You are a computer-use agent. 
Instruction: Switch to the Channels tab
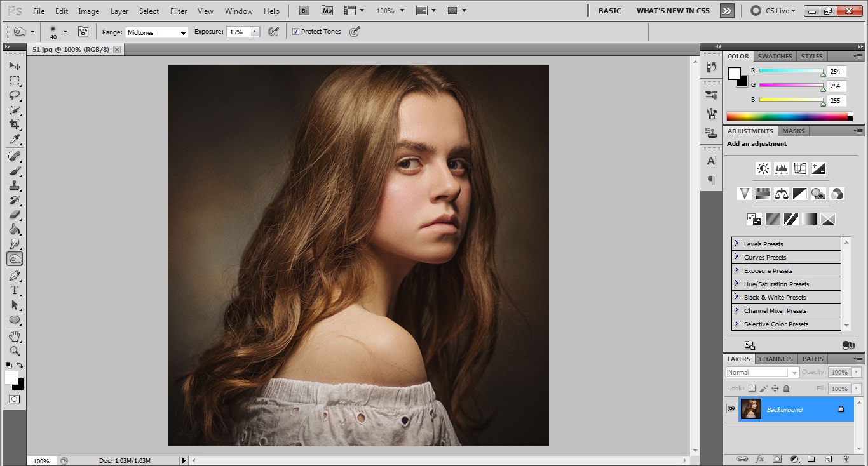click(x=776, y=359)
